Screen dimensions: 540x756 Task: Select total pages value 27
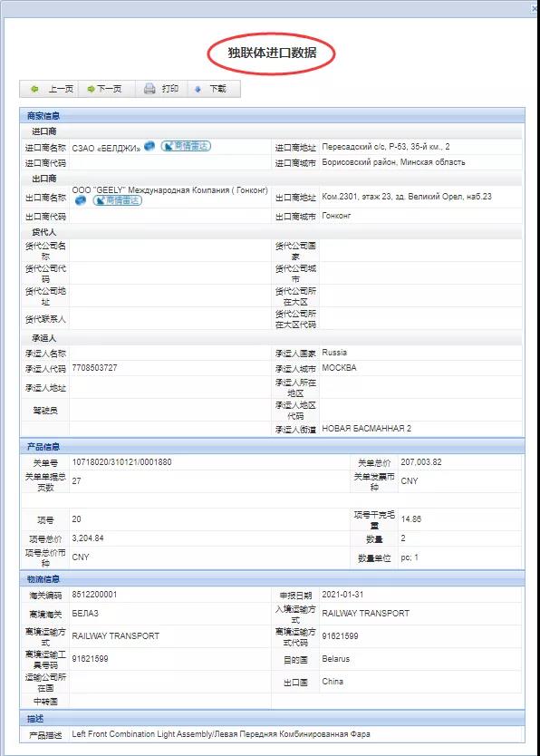[77, 480]
